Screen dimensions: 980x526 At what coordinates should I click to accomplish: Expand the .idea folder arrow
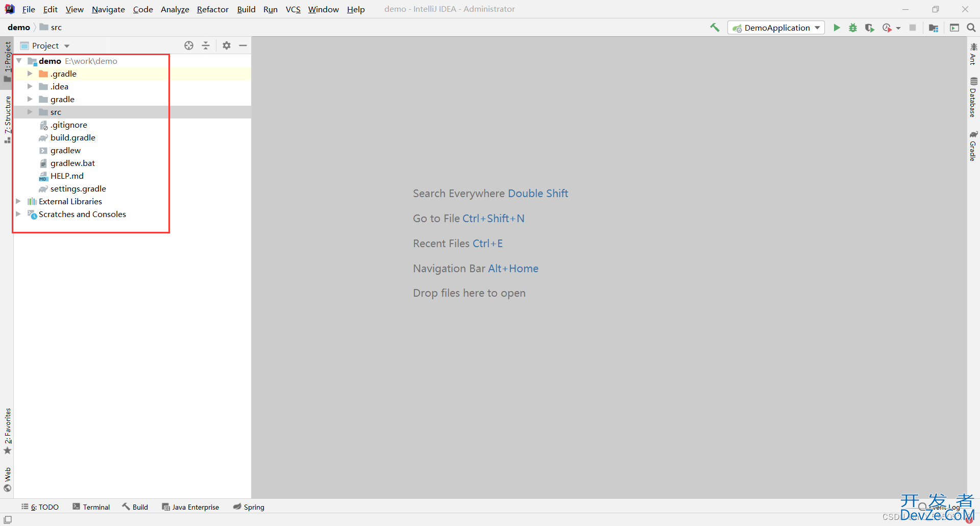tap(30, 86)
